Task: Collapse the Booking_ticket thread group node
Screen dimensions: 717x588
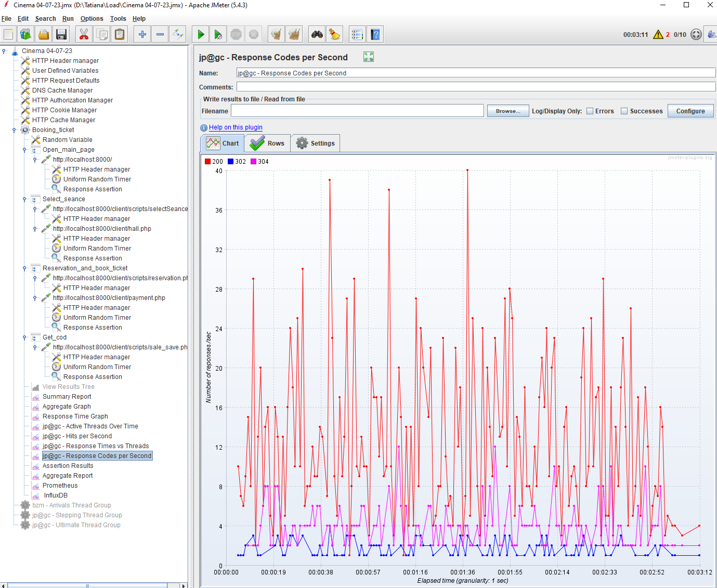Action: [x=15, y=130]
